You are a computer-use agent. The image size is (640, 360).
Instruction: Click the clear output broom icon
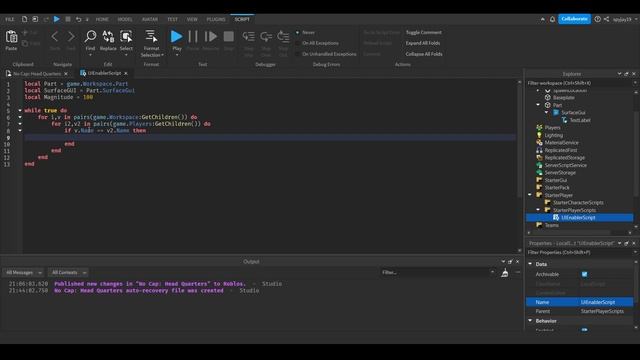[505, 273]
